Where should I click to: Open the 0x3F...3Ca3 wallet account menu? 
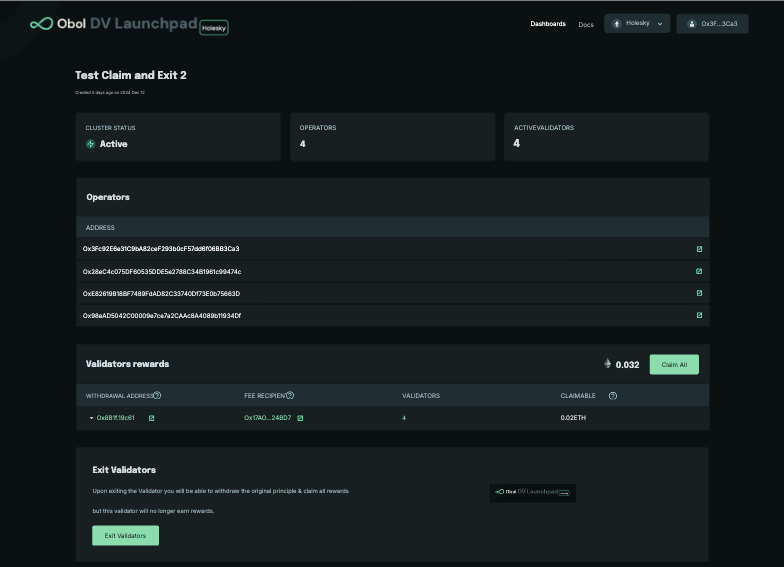(x=712, y=23)
